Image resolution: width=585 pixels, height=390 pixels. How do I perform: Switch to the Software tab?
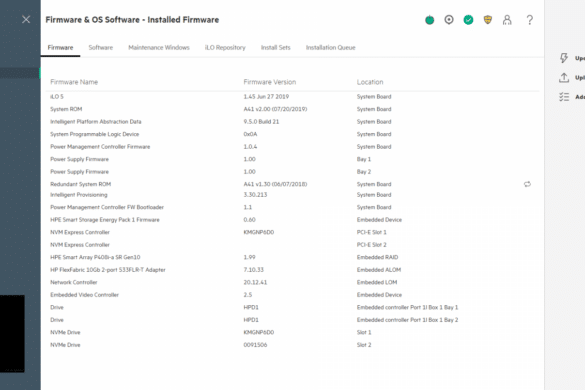click(100, 47)
